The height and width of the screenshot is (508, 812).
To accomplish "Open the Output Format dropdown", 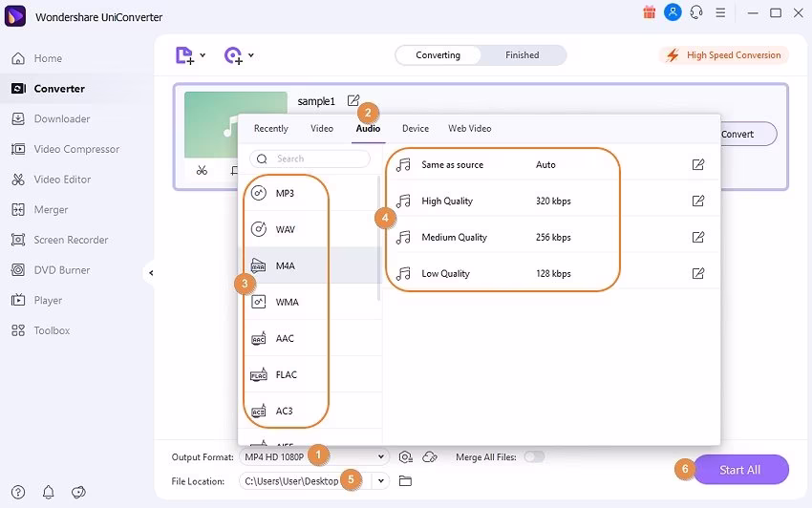I will coord(314,456).
